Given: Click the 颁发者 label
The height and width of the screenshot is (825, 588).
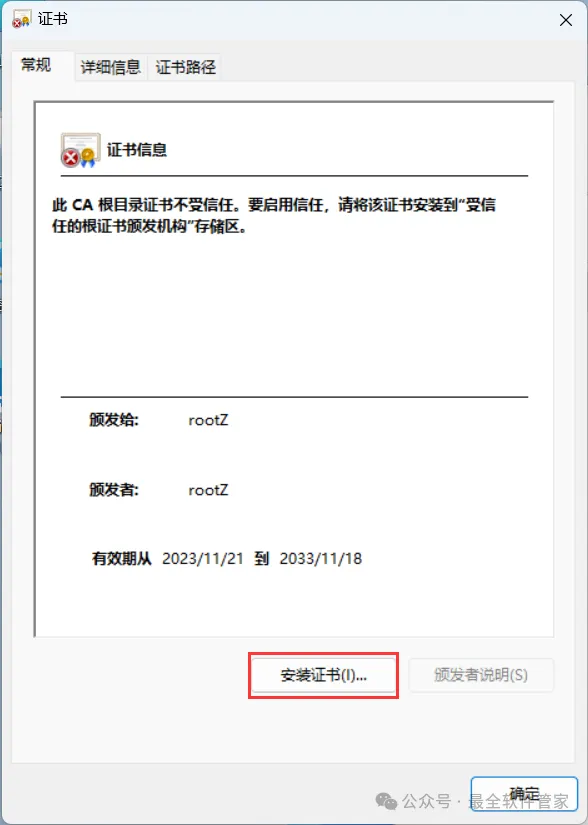Looking at the screenshot, I should pos(114,490).
